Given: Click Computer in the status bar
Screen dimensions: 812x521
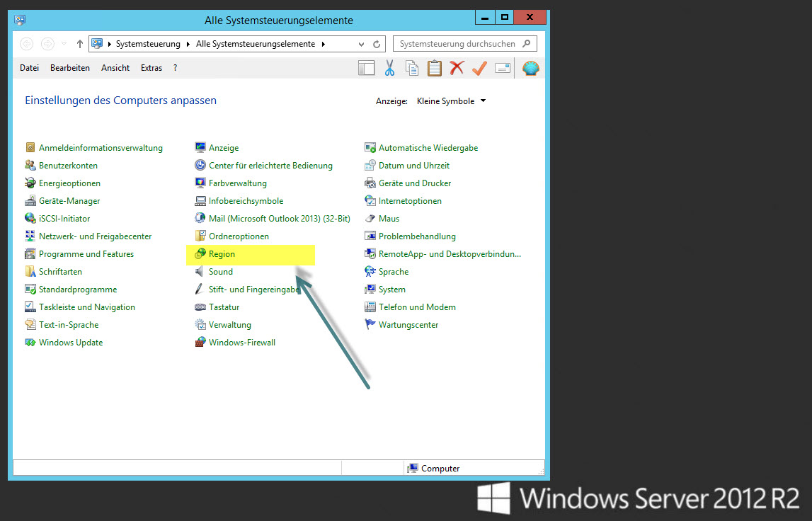Looking at the screenshot, I should (440, 468).
